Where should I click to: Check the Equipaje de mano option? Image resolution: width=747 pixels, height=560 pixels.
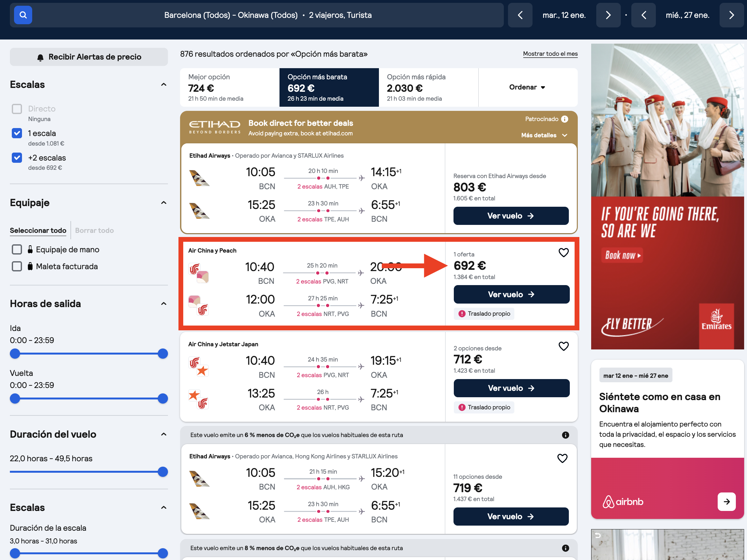tap(17, 249)
